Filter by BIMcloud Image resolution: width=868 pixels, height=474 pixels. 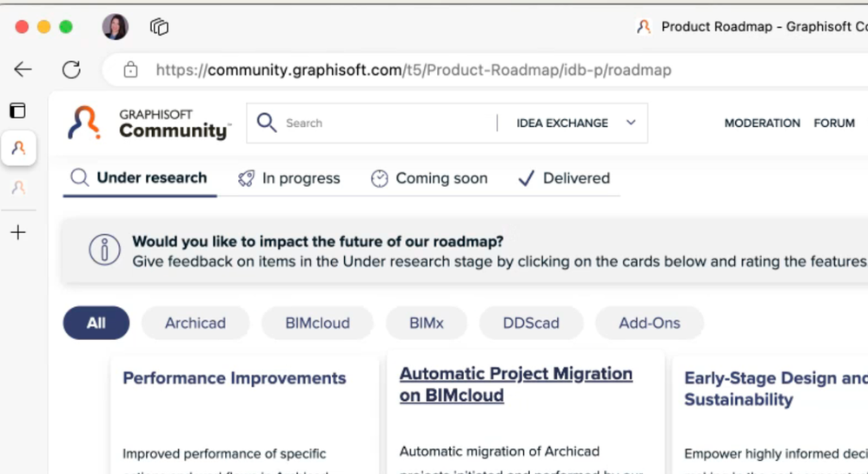[317, 323]
